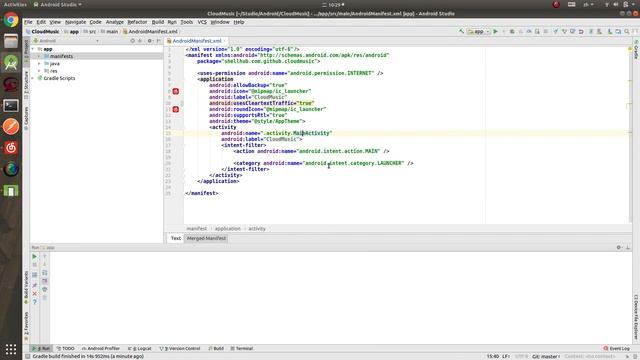The width and height of the screenshot is (640, 360).
Task: Toggle the Build Variants side tab
Action: pos(26,288)
